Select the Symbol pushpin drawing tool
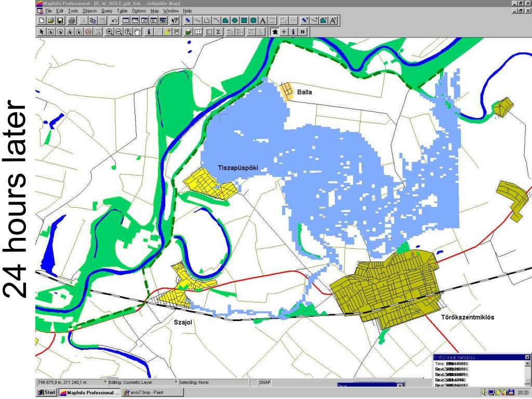This screenshot has width=532, height=399. [x=188, y=21]
